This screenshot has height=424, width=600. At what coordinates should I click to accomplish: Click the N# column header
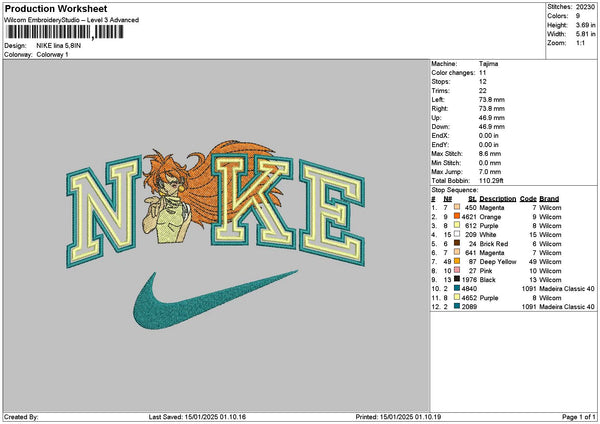pos(448,199)
